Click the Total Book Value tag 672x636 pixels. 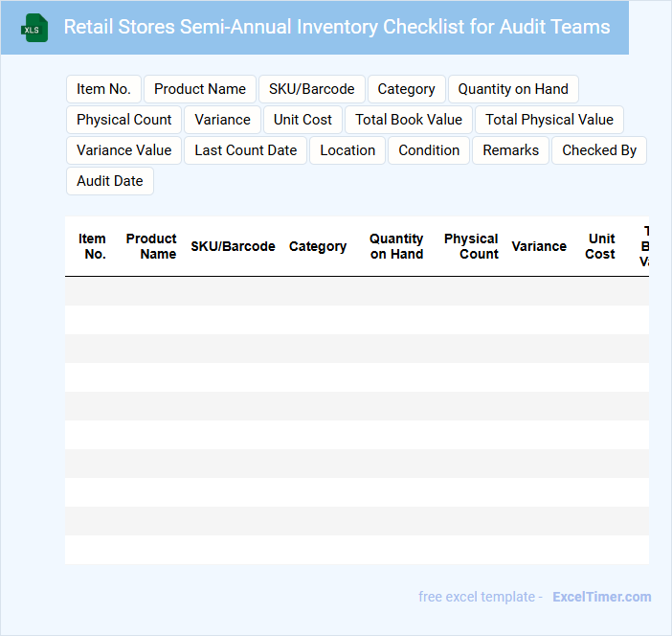click(x=409, y=120)
